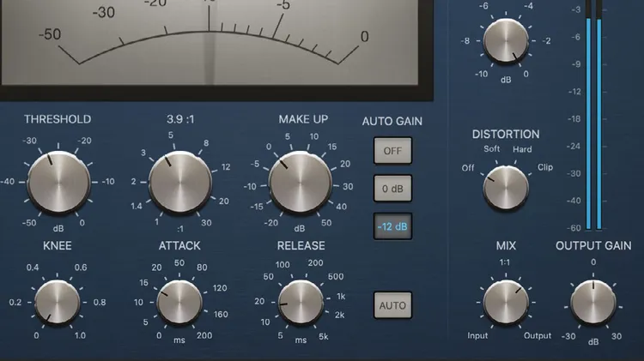Screen dimensions: 644x361
Task: Click the DISTORTION label
Action: coord(506,134)
